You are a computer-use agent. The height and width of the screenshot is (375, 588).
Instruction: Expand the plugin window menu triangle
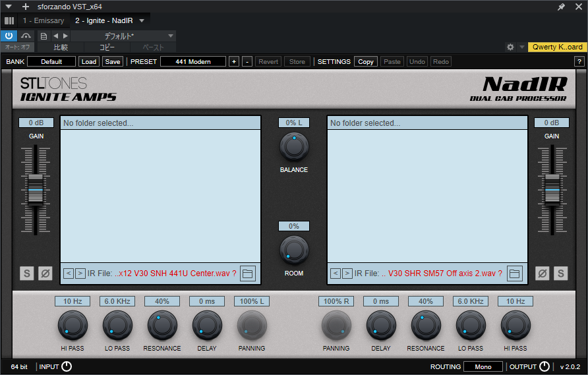[x=9, y=7]
